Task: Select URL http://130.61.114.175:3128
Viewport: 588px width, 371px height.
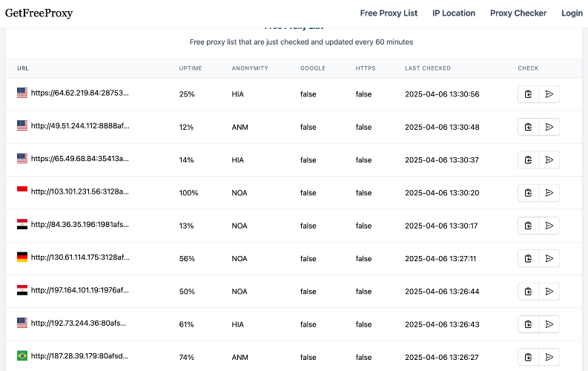Action: [x=80, y=257]
